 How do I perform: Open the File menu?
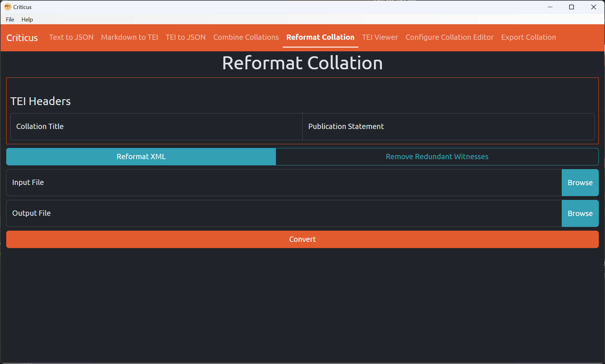pos(10,19)
